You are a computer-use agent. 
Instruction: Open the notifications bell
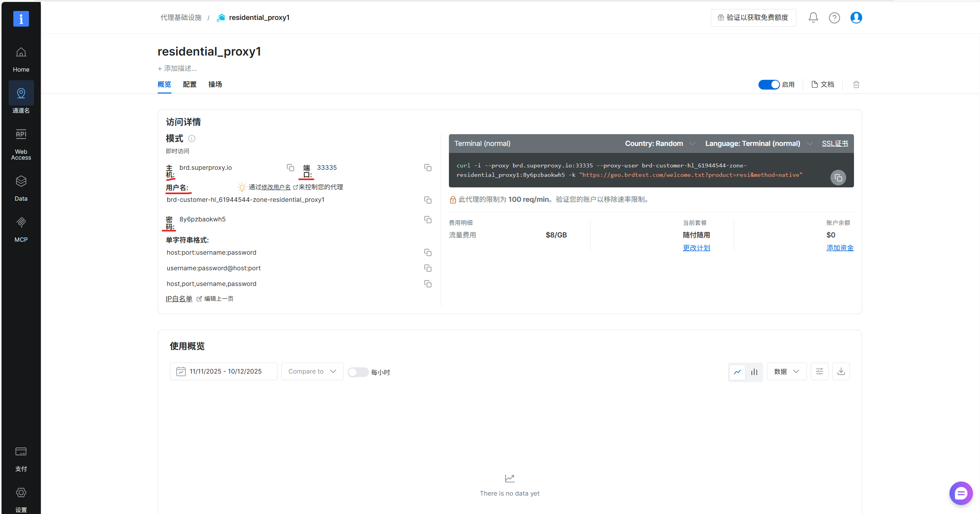tap(813, 18)
